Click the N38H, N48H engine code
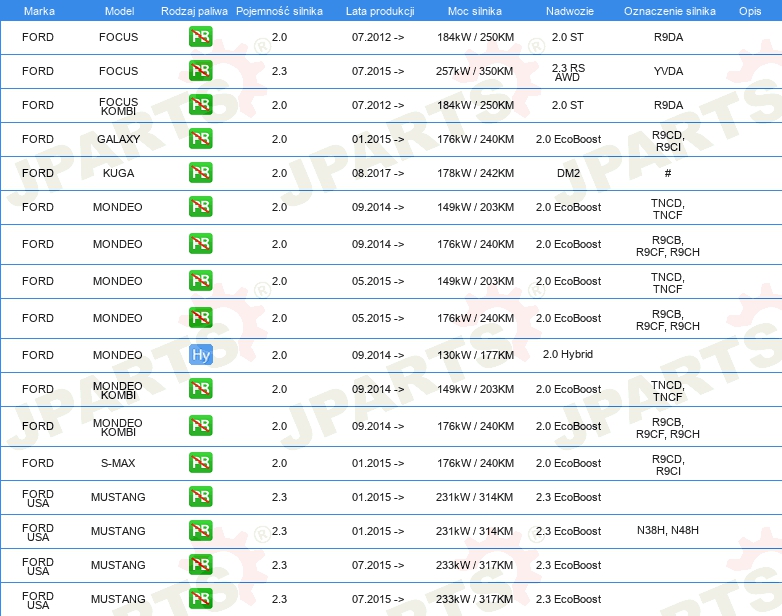This screenshot has width=782, height=616. click(x=668, y=530)
